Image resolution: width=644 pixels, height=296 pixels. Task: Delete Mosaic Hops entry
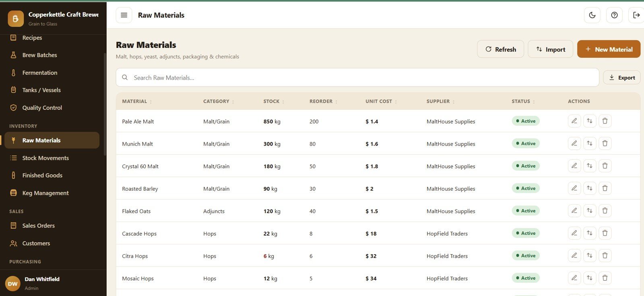(x=605, y=278)
